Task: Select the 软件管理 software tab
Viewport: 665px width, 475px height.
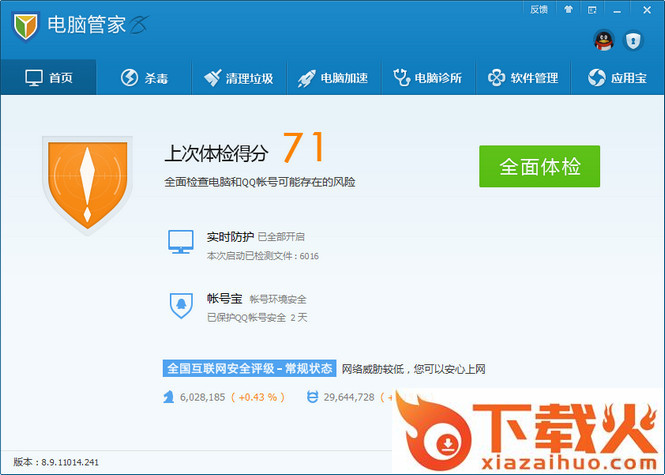Action: (x=523, y=77)
